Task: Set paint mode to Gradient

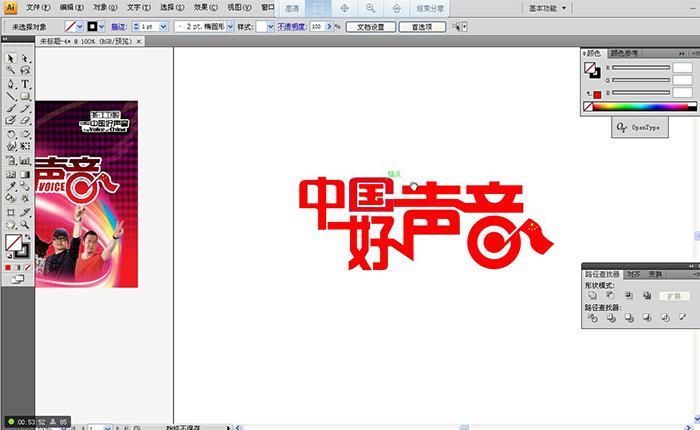Action: 18,267
